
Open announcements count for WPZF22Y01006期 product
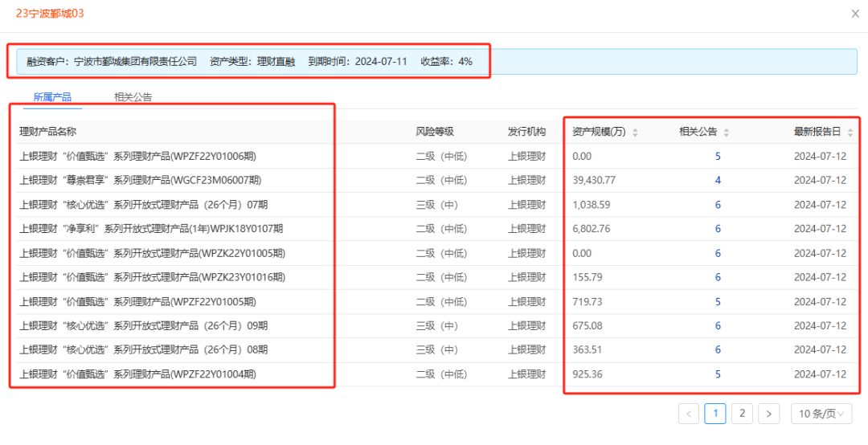coord(718,157)
